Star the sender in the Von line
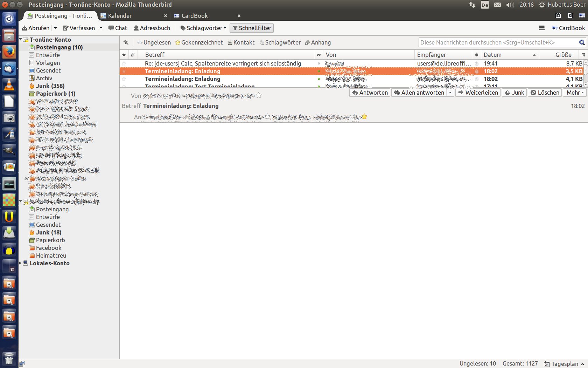This screenshot has height=368, width=588. (259, 95)
